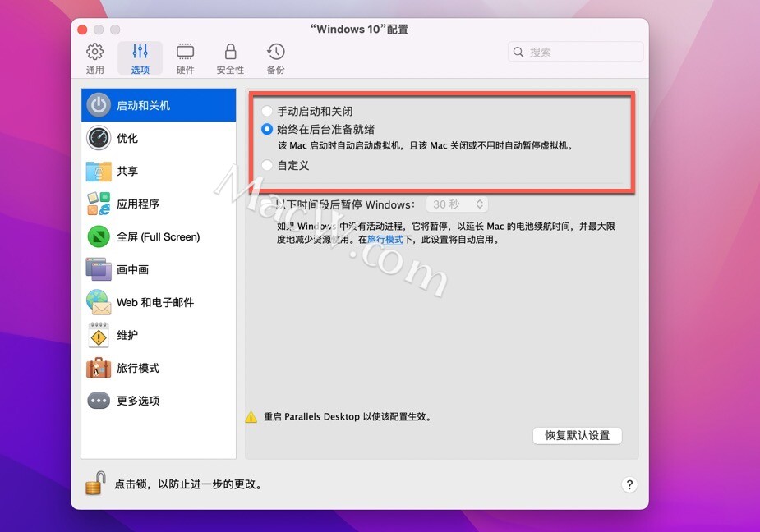This screenshot has width=760, height=532.
Task: Open the 通用 general settings gear icon
Action: (95, 52)
